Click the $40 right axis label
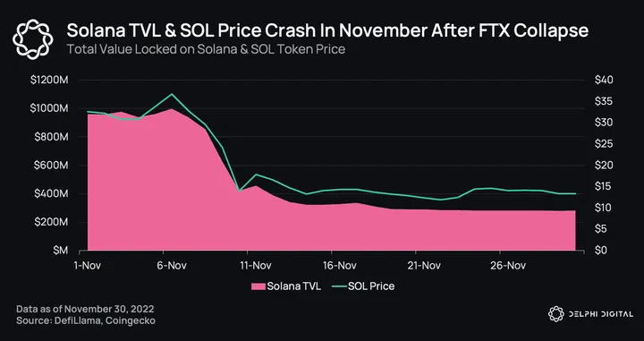 click(x=604, y=81)
